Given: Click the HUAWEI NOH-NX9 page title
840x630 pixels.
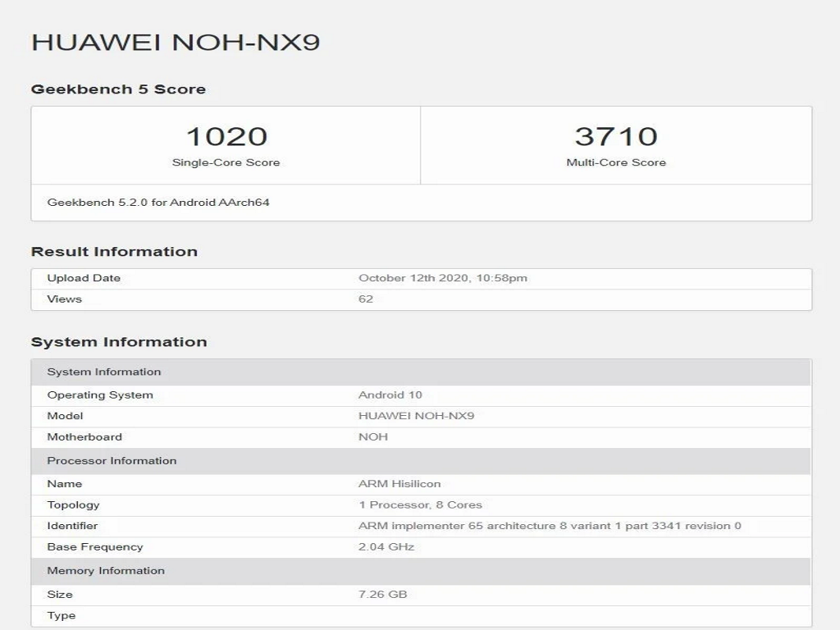Looking at the screenshot, I should pyautogui.click(x=176, y=43).
